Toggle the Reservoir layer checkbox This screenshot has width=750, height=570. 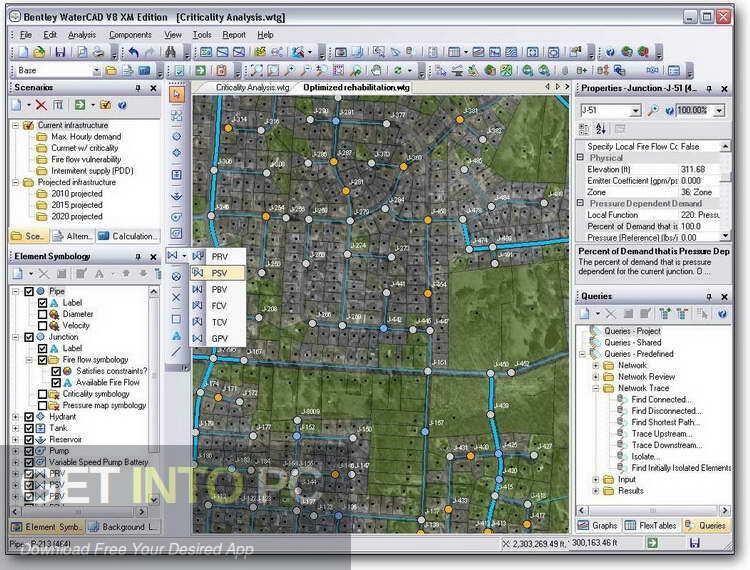point(29,439)
